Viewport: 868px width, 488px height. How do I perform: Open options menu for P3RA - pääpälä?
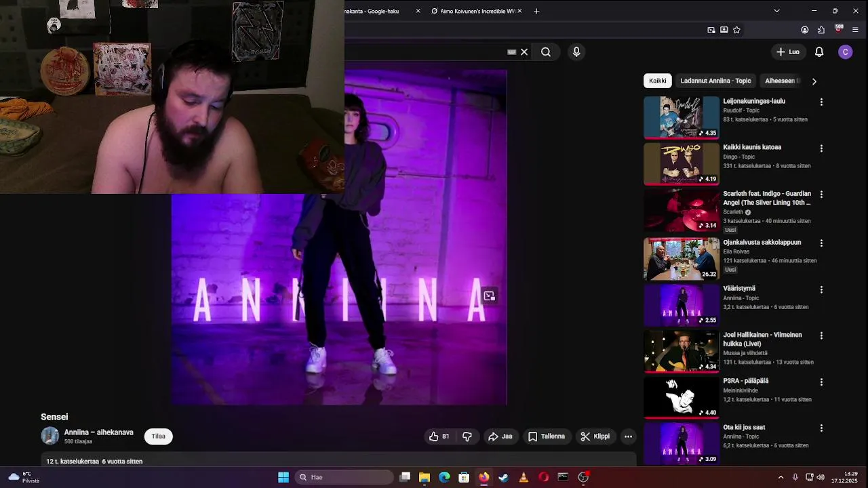pyautogui.click(x=821, y=382)
